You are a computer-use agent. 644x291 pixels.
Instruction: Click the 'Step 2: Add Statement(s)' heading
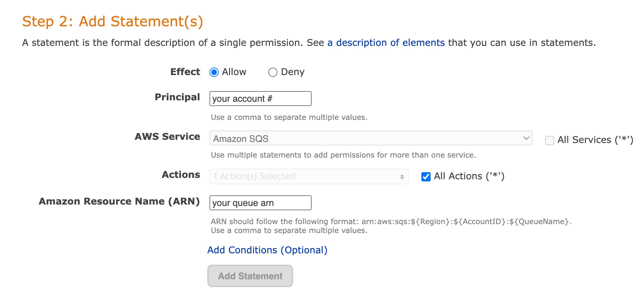click(113, 21)
